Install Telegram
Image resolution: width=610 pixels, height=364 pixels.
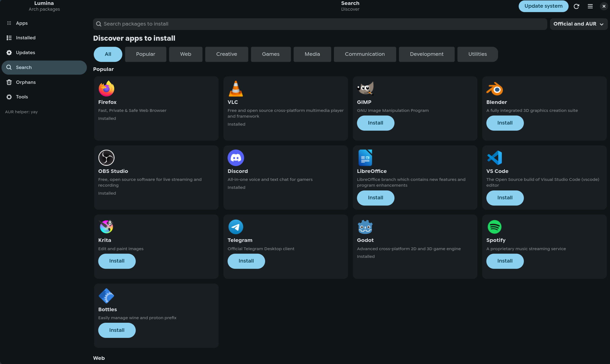[x=246, y=261]
